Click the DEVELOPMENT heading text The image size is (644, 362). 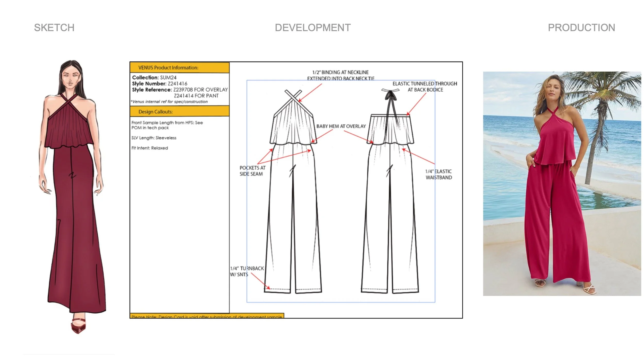pos(312,28)
